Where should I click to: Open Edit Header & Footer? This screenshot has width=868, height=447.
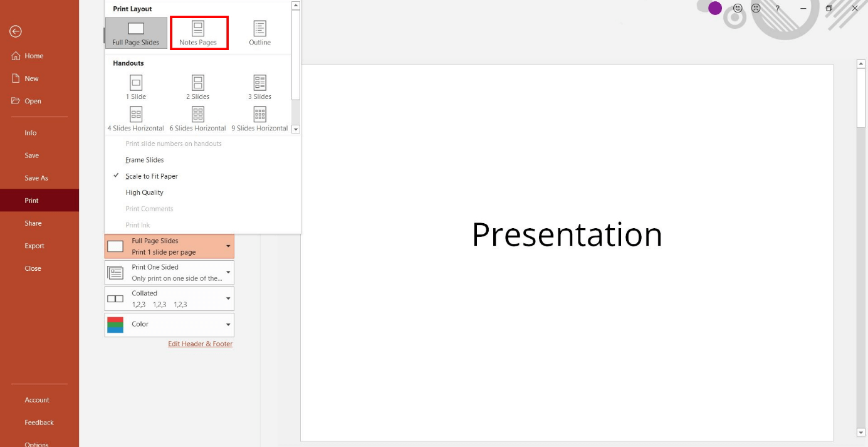tap(200, 344)
